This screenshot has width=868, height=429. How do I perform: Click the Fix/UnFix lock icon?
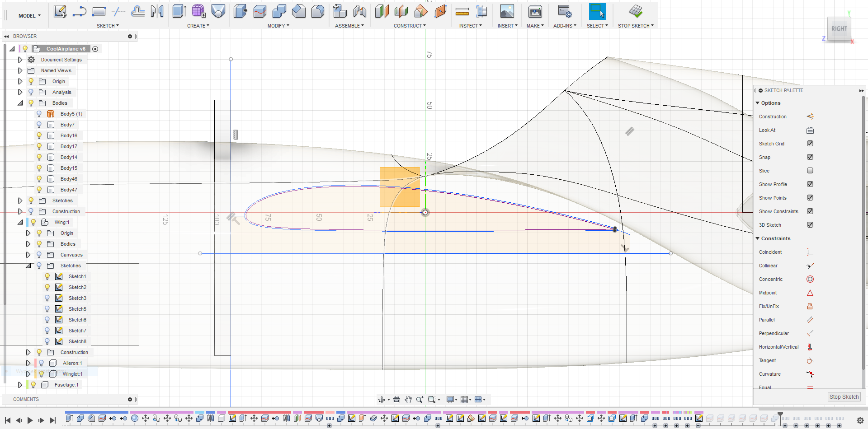point(810,306)
